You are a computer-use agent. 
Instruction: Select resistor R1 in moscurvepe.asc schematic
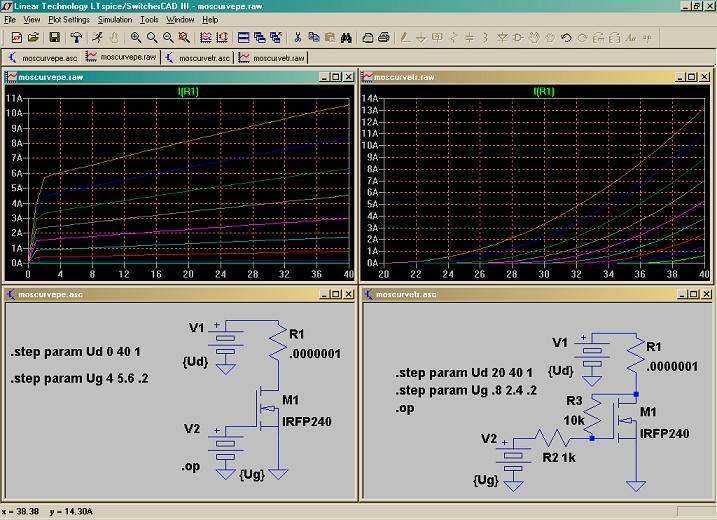[278, 341]
